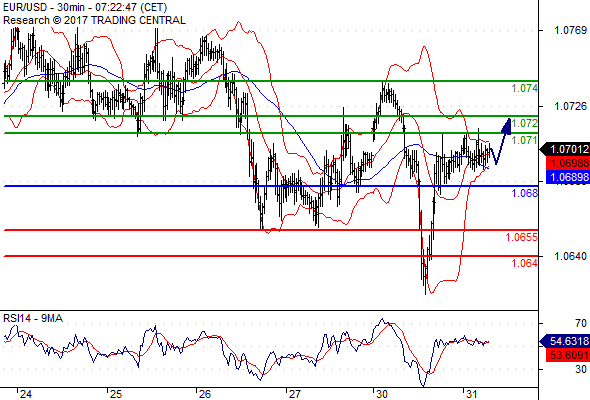Screen dimensions: 590x400
Task: Click date label 24 on the time axis
Action: tap(26, 394)
